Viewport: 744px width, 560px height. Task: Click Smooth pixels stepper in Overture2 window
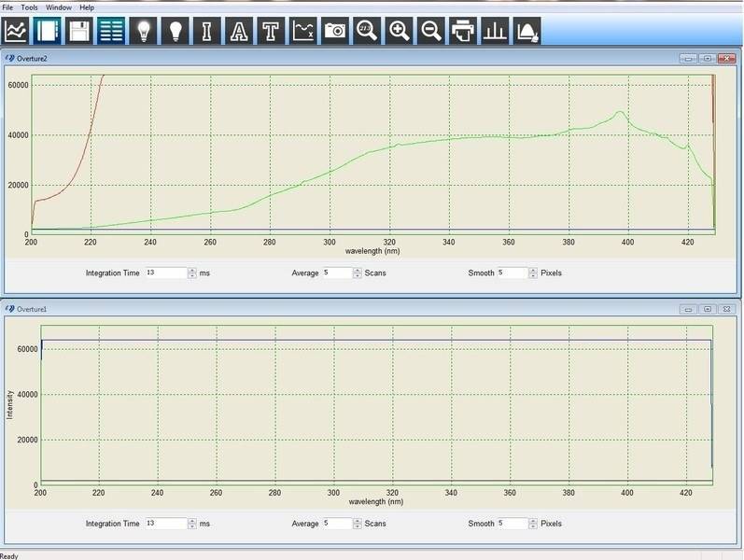[533, 273]
